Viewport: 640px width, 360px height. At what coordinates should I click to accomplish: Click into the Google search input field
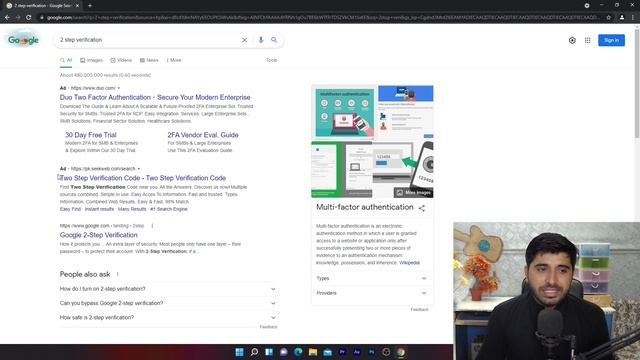click(x=149, y=40)
